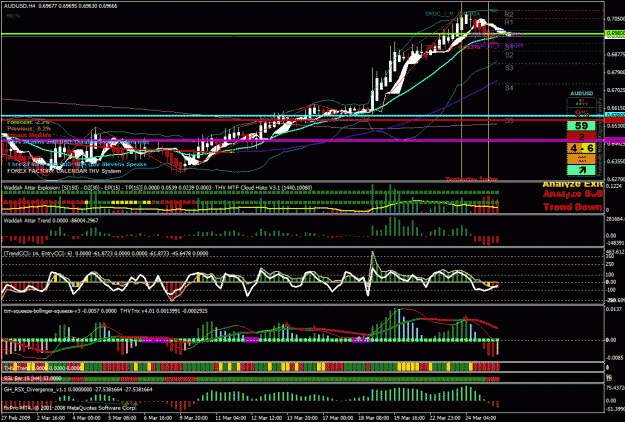Click the 'Previous: -6.2%' news text

pyautogui.click(x=29, y=129)
